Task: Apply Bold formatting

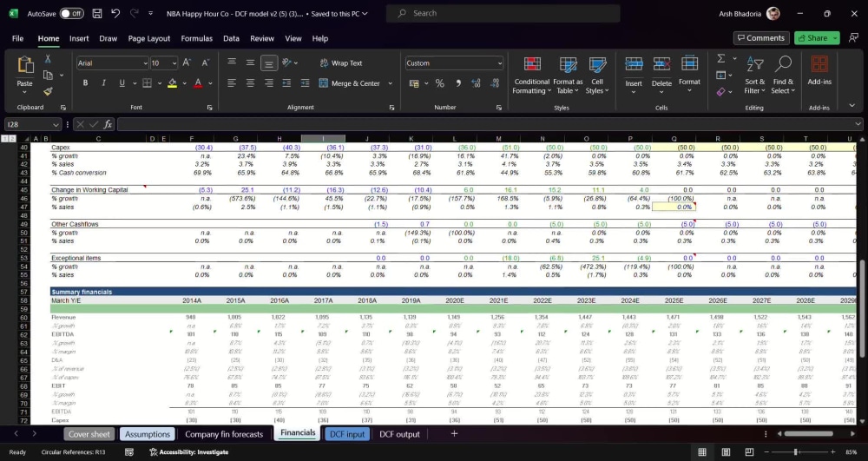Action: (x=85, y=83)
